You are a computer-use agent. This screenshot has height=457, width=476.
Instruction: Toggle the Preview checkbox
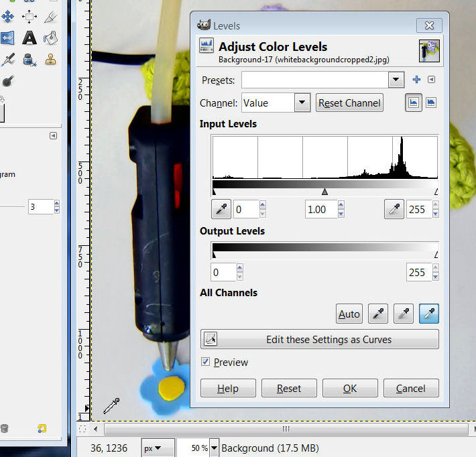tap(205, 362)
